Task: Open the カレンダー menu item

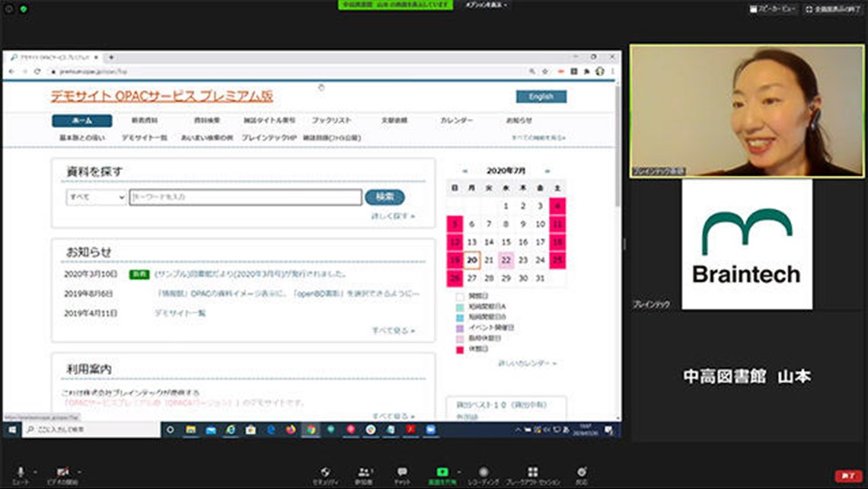Action: tap(456, 121)
